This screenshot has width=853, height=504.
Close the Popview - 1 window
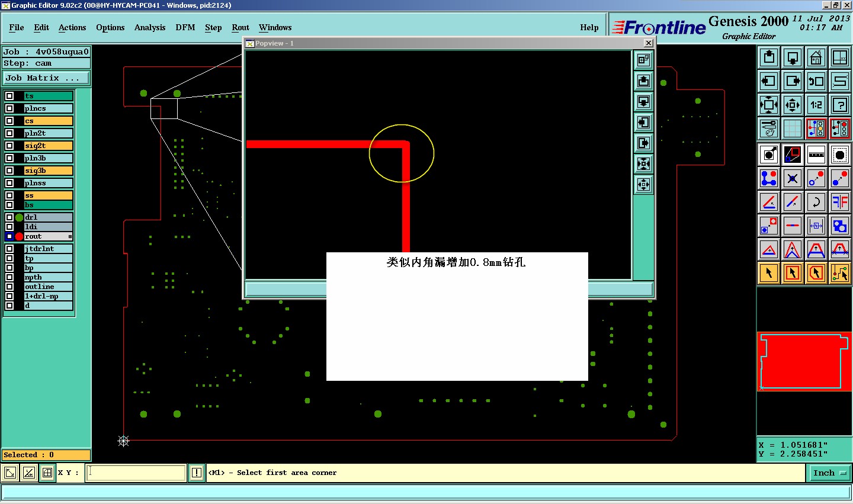pos(649,43)
